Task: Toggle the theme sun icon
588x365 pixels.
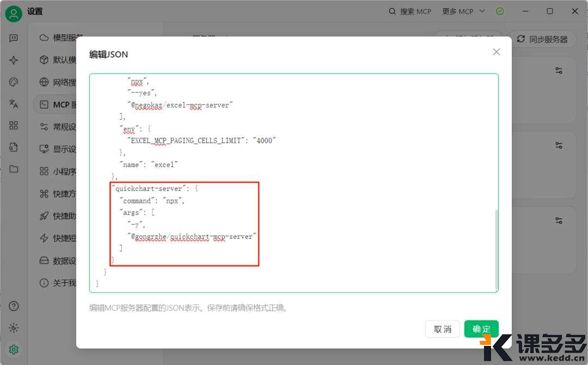Action: [14, 328]
